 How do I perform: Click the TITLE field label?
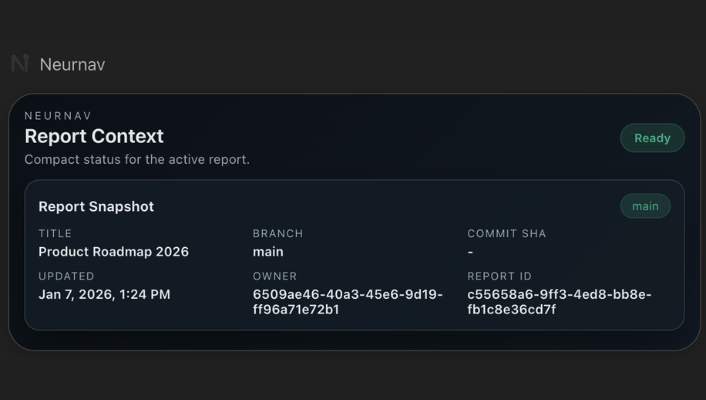[x=55, y=234]
